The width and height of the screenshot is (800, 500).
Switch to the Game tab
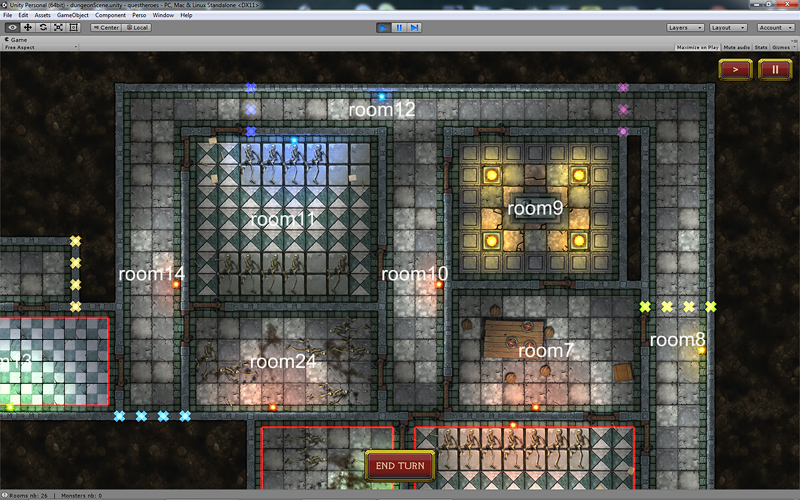18,38
